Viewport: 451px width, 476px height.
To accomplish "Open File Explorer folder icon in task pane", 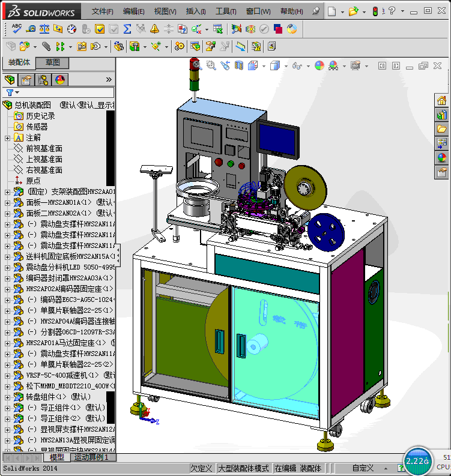I will (x=441, y=128).
